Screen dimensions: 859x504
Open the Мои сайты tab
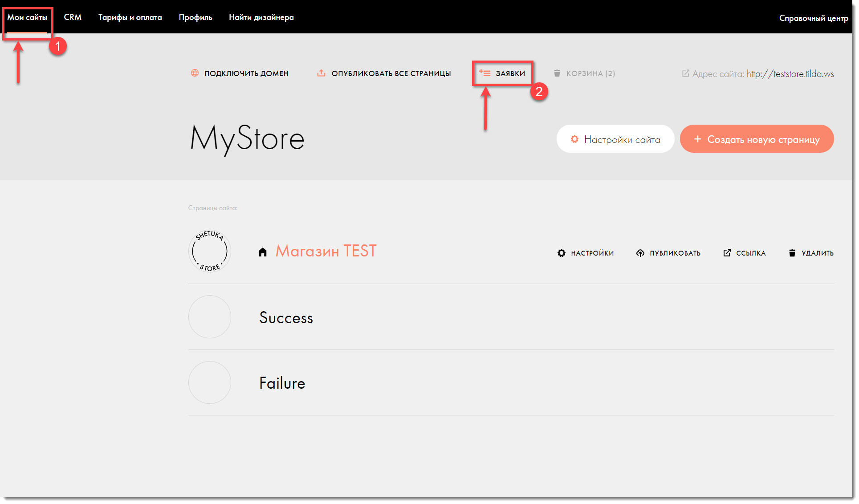click(27, 17)
